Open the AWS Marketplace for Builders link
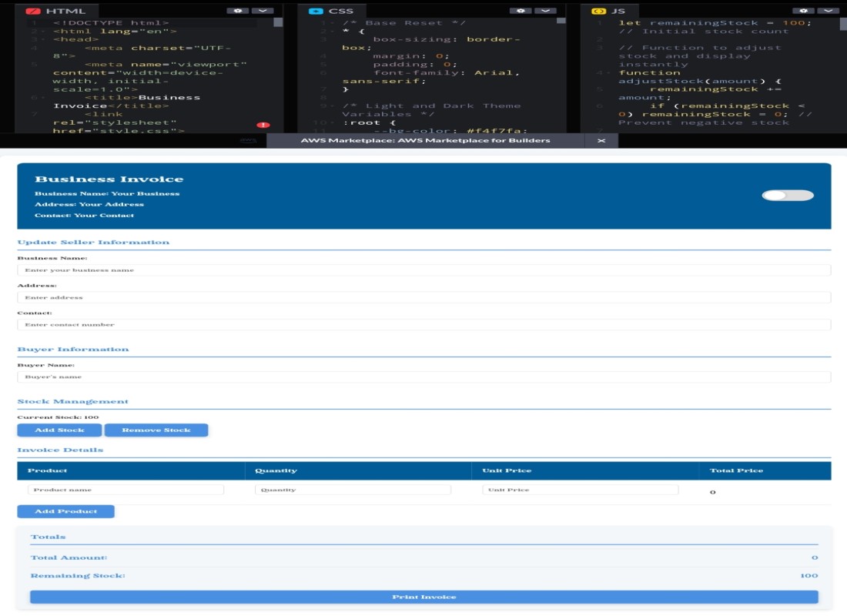This screenshot has height=616, width=847. click(425, 140)
